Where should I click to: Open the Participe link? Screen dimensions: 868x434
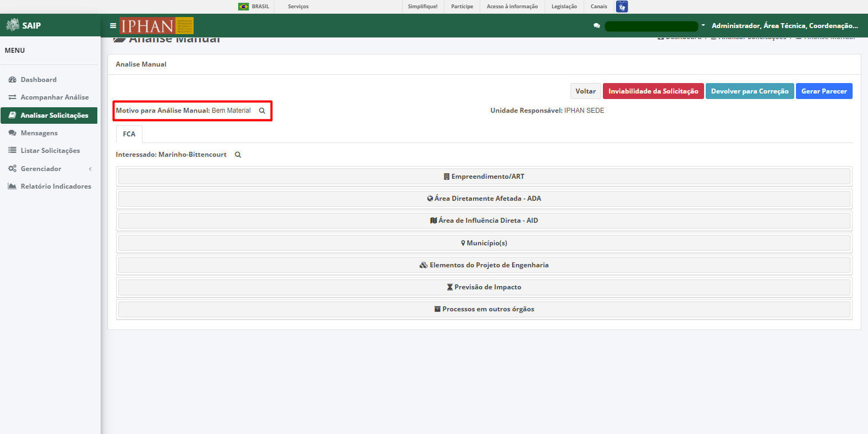click(x=462, y=7)
